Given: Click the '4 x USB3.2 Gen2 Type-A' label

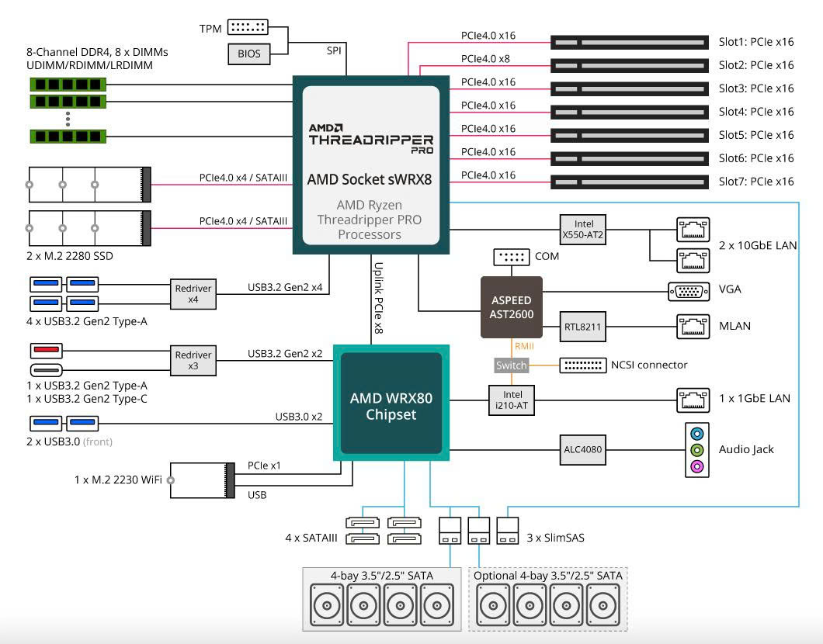Looking at the screenshot, I should pyautogui.click(x=87, y=321).
